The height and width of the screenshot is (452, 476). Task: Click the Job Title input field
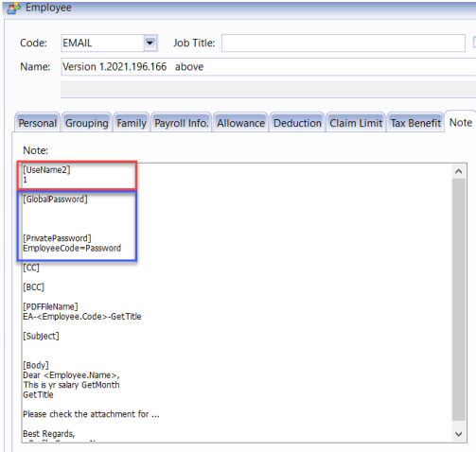click(x=344, y=43)
